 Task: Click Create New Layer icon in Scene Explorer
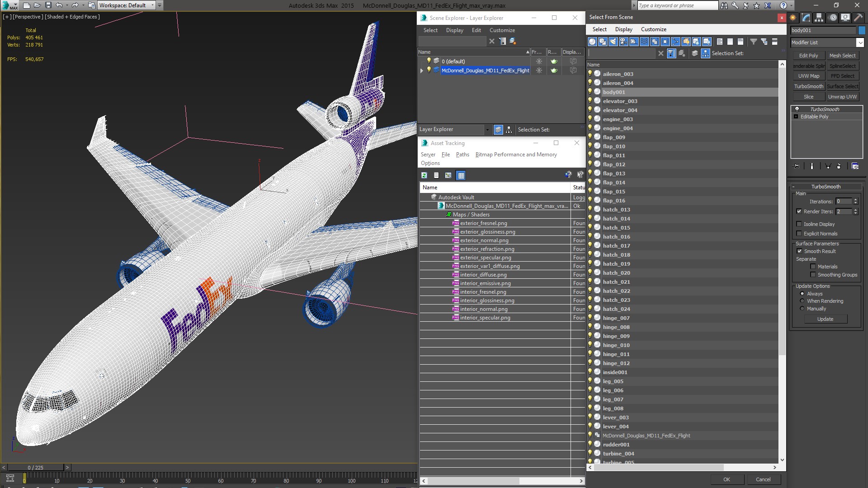coord(513,41)
